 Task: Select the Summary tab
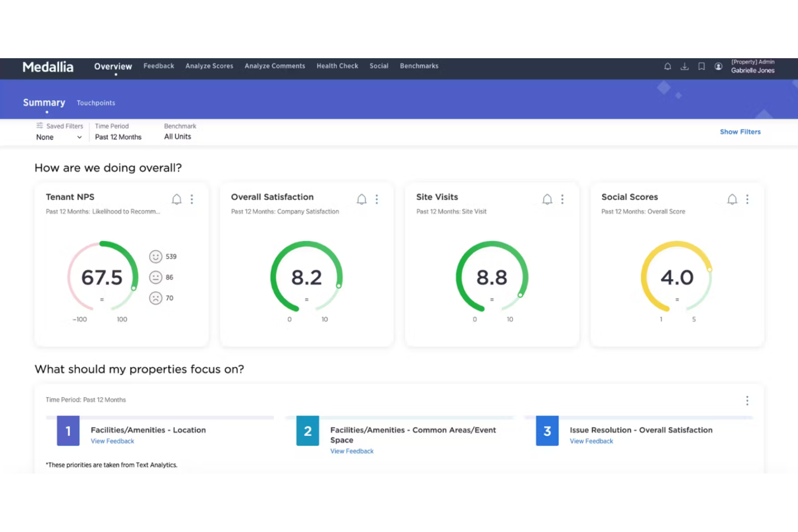click(x=44, y=102)
